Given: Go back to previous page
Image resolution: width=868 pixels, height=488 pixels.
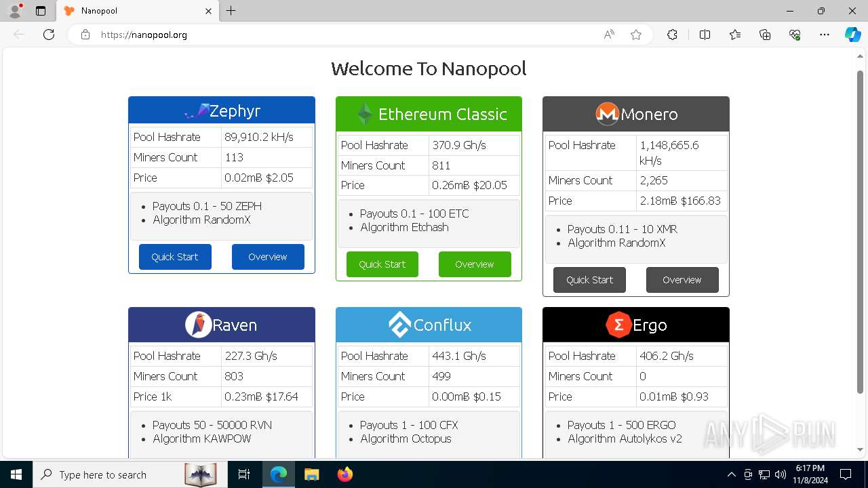Looking at the screenshot, I should [19, 35].
